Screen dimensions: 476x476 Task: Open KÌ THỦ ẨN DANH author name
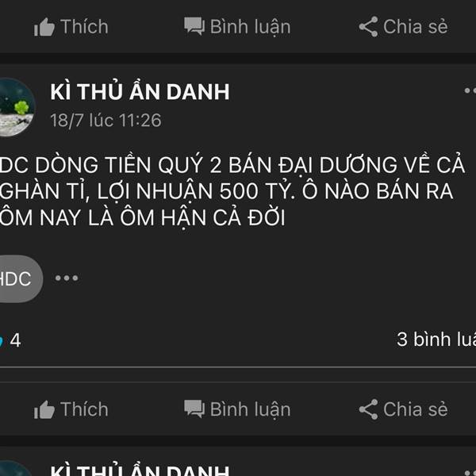(x=140, y=91)
